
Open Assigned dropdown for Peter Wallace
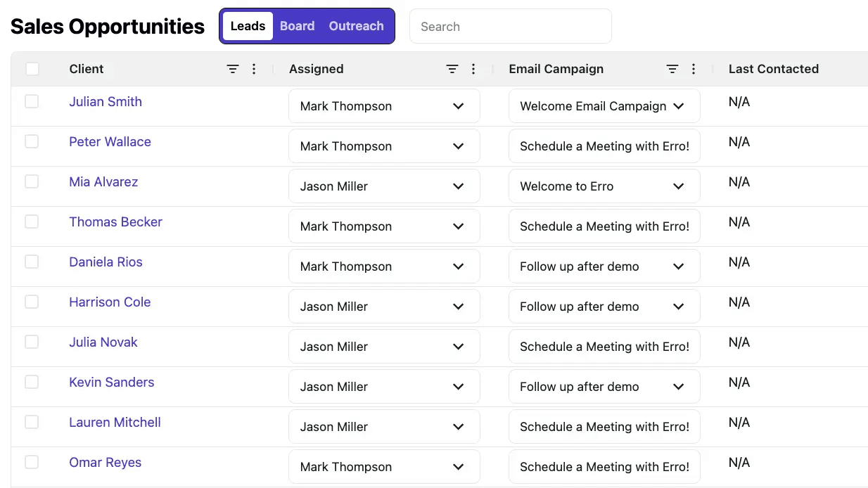pos(384,146)
